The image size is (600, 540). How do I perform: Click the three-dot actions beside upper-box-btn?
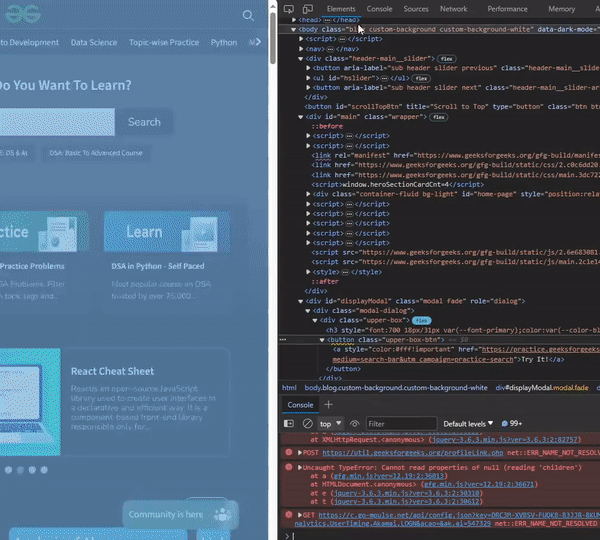point(283,339)
